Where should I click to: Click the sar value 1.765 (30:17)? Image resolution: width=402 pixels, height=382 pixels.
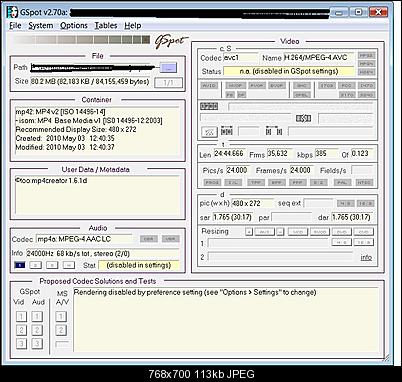(233, 217)
